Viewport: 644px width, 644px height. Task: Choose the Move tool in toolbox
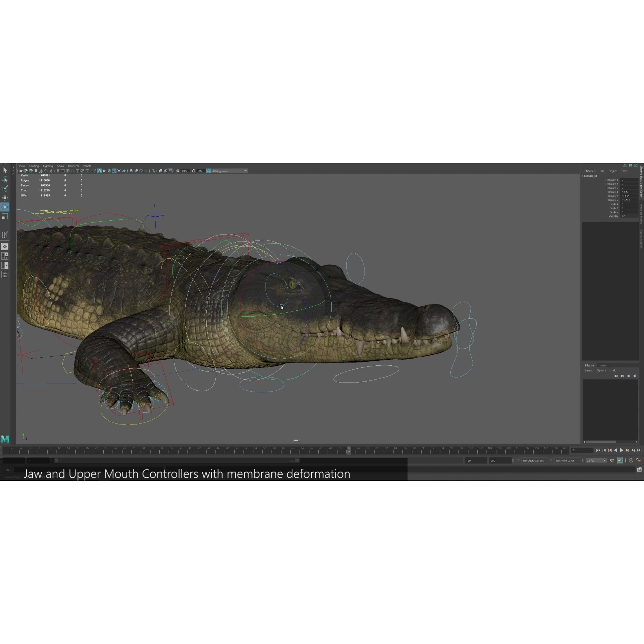[5, 198]
